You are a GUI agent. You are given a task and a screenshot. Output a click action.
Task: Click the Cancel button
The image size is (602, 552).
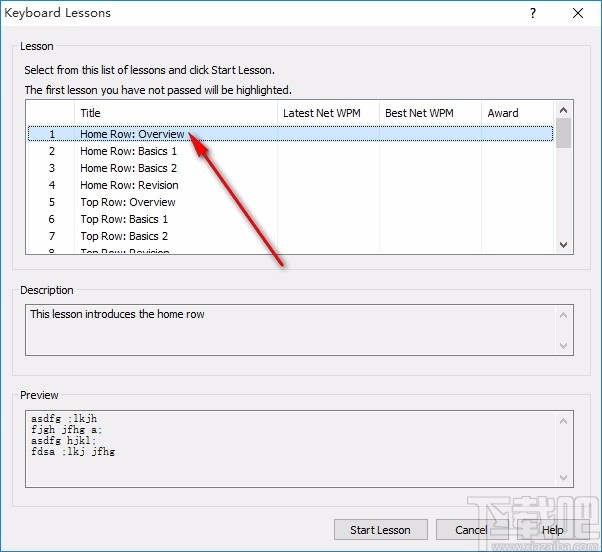pyautogui.click(x=471, y=530)
